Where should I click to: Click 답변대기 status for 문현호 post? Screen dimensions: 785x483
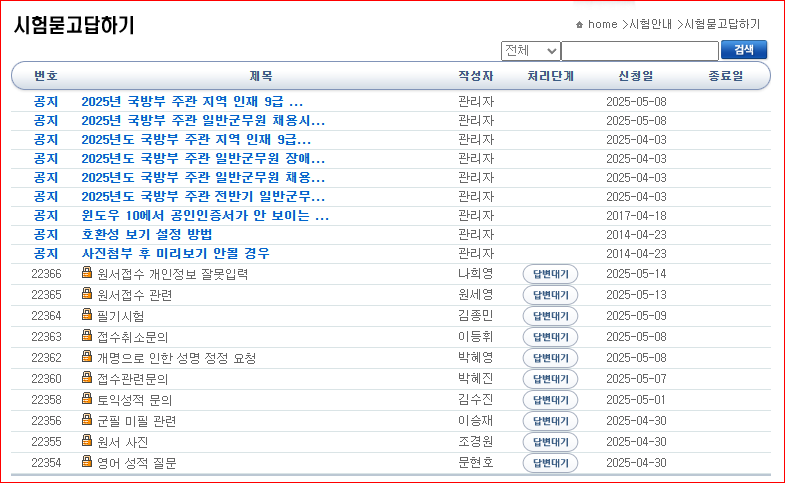pyautogui.click(x=550, y=463)
